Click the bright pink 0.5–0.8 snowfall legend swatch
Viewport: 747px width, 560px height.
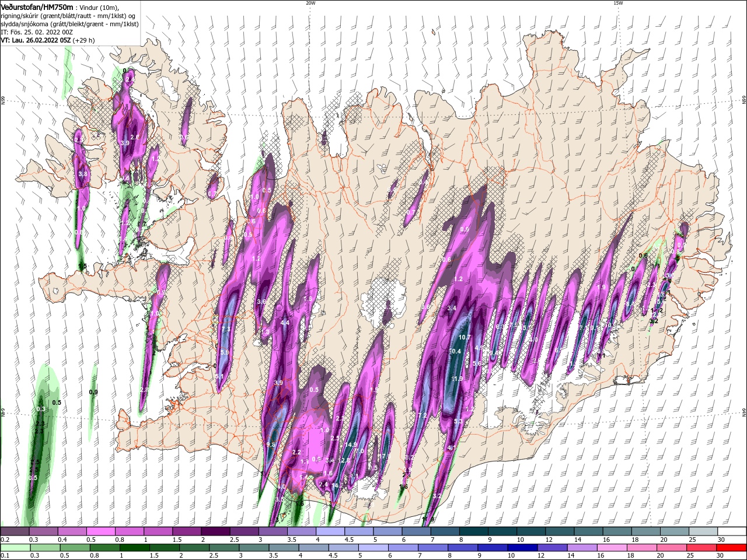101,531
